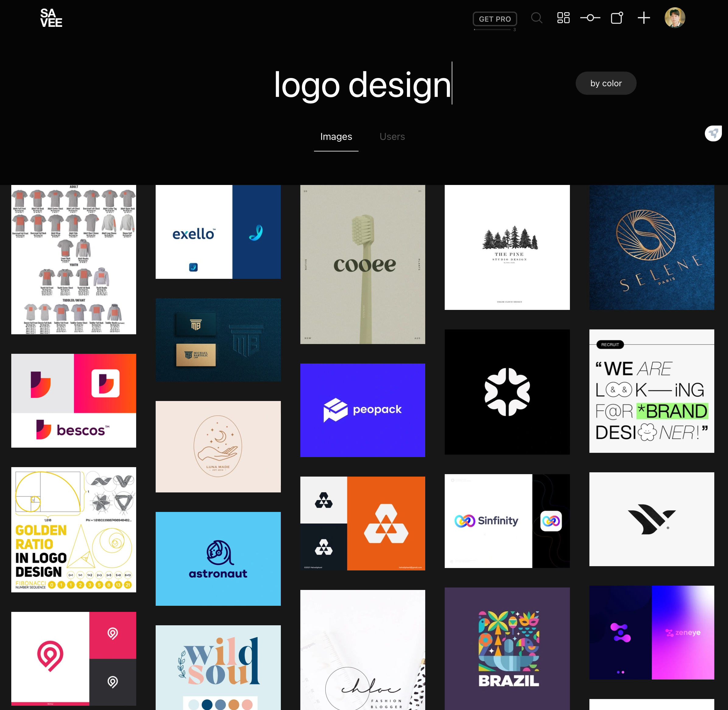
Task: Open the user profile avatar
Action: pos(674,18)
